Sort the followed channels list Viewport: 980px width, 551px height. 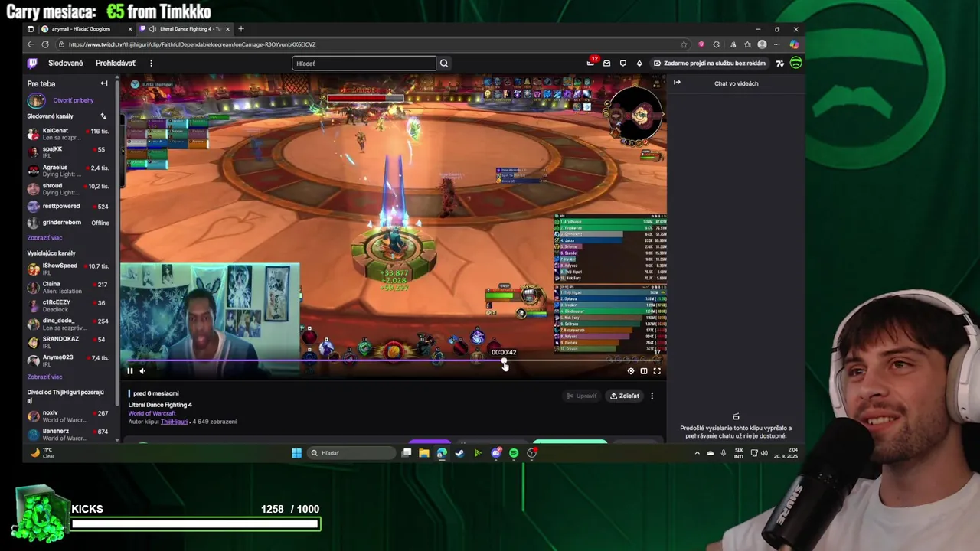(x=103, y=116)
